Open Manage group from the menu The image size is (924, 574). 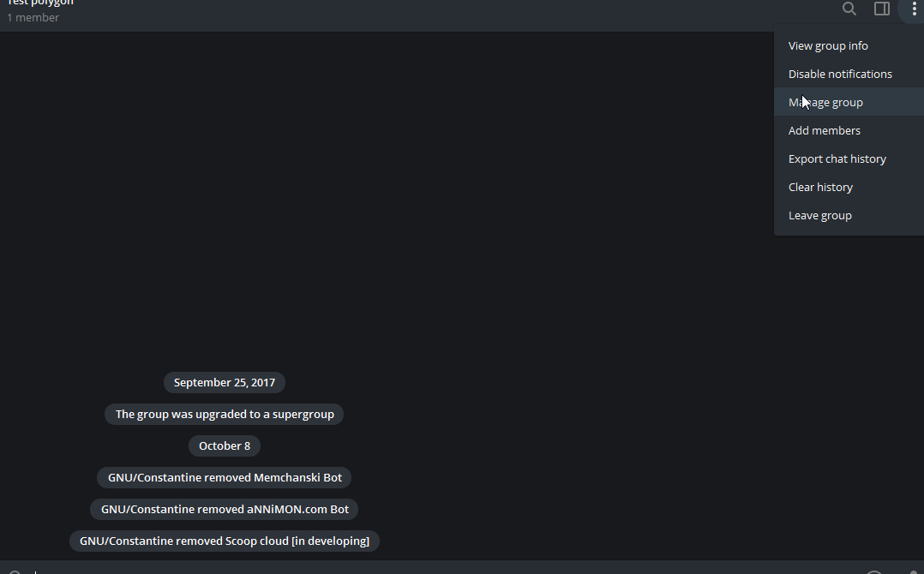point(825,102)
